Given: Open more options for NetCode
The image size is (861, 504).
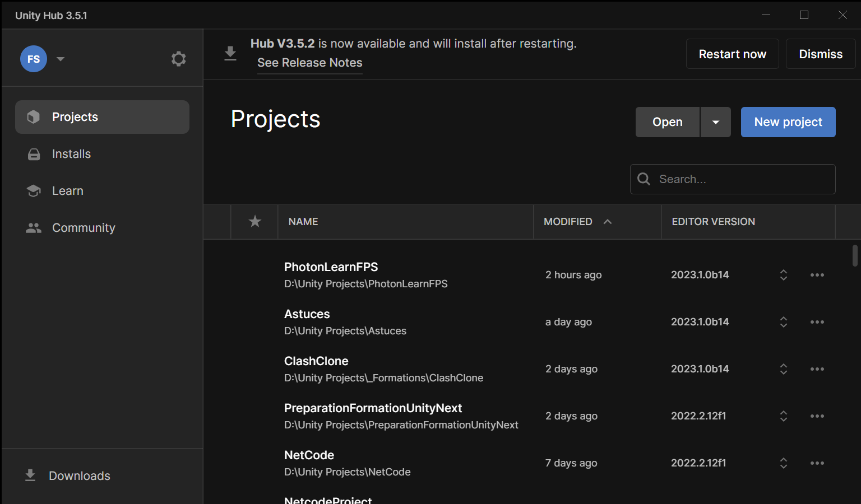Looking at the screenshot, I should [817, 463].
